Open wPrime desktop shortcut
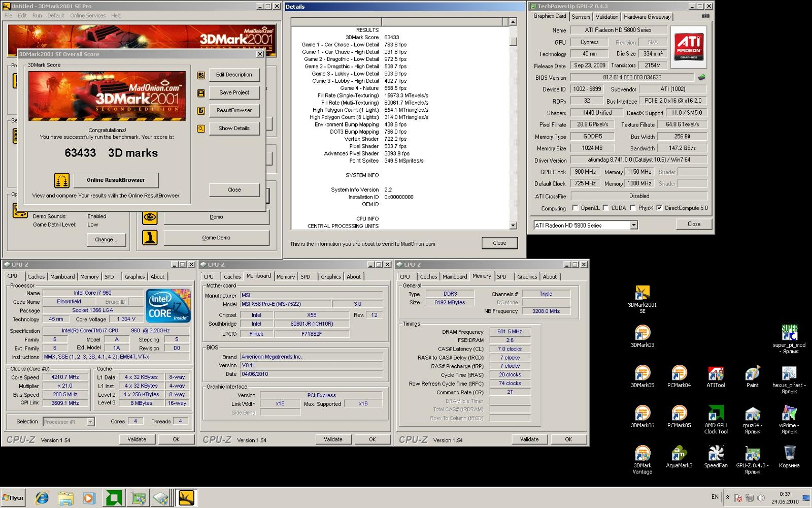 789,420
